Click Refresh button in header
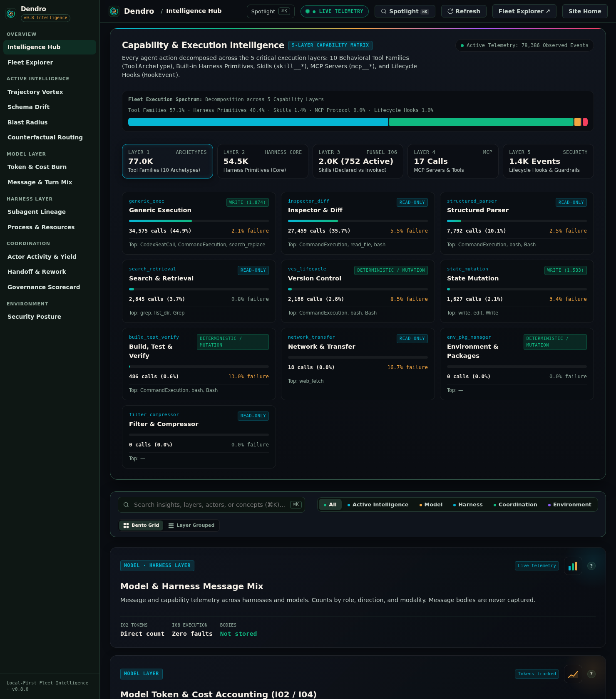The width and height of the screenshot is (616, 699). (x=464, y=11)
